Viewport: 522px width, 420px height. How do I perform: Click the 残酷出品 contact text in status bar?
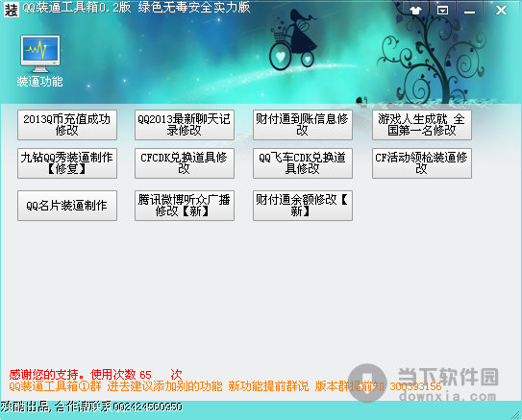pyautogui.click(x=91, y=407)
